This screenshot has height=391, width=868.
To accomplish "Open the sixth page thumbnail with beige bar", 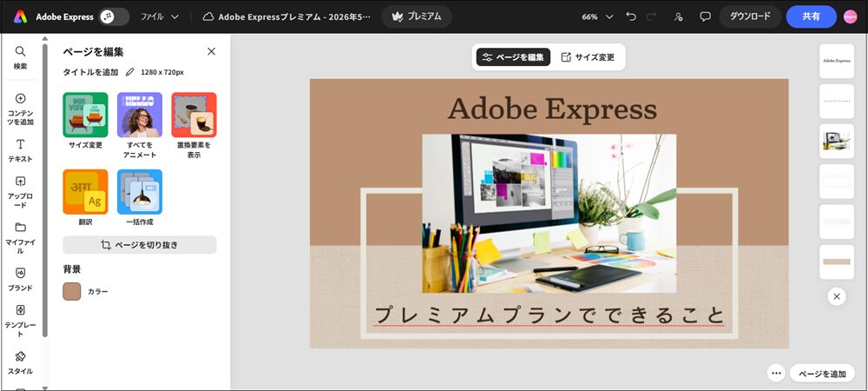I will pyautogui.click(x=837, y=262).
